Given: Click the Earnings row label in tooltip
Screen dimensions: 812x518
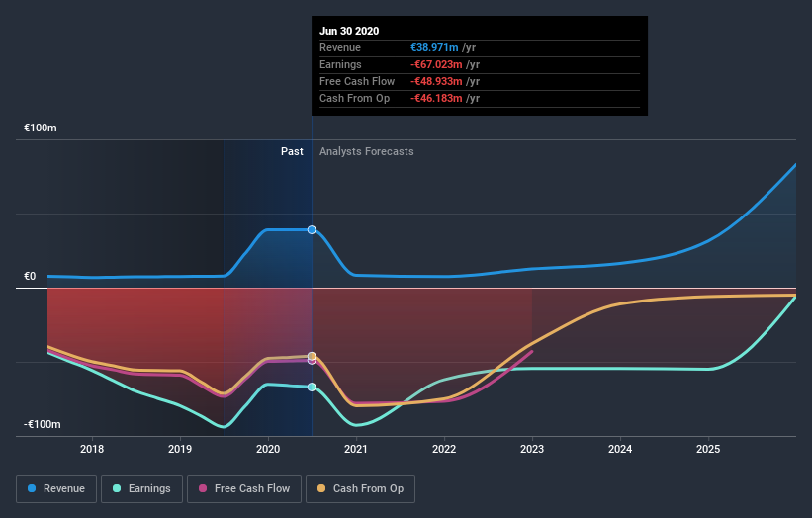Looking at the screenshot, I should coord(340,64).
